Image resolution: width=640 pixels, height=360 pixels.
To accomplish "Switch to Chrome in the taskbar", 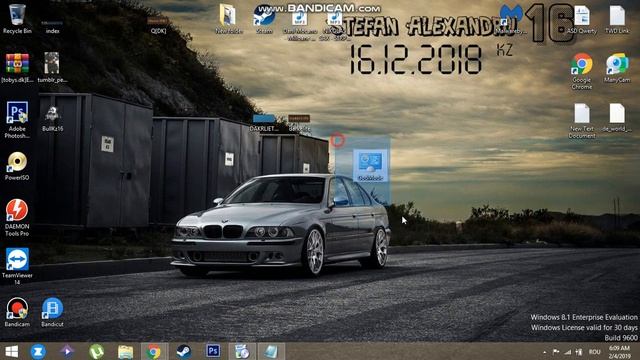I will 154,351.
